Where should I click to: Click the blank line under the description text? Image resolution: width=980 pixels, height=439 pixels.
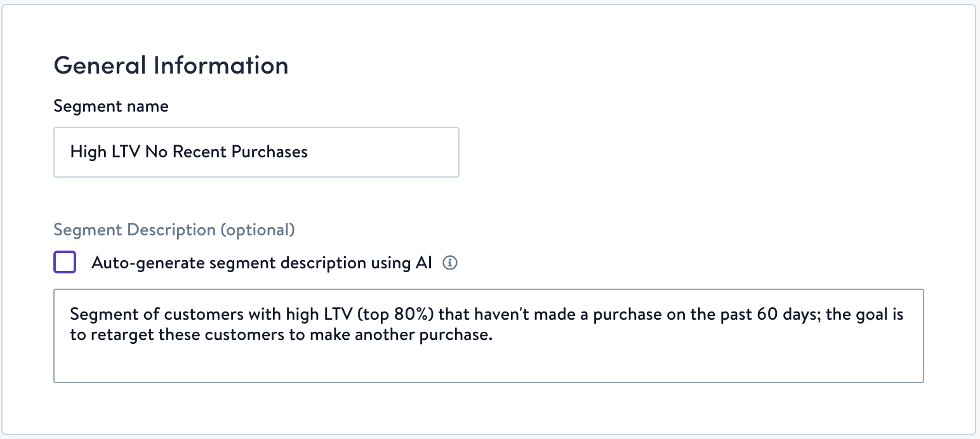click(488, 363)
